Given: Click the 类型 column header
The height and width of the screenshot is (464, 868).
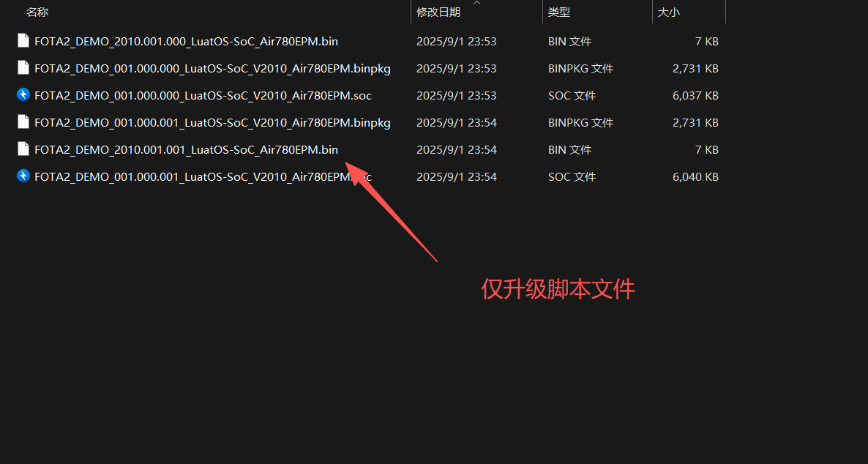Looking at the screenshot, I should (x=559, y=12).
